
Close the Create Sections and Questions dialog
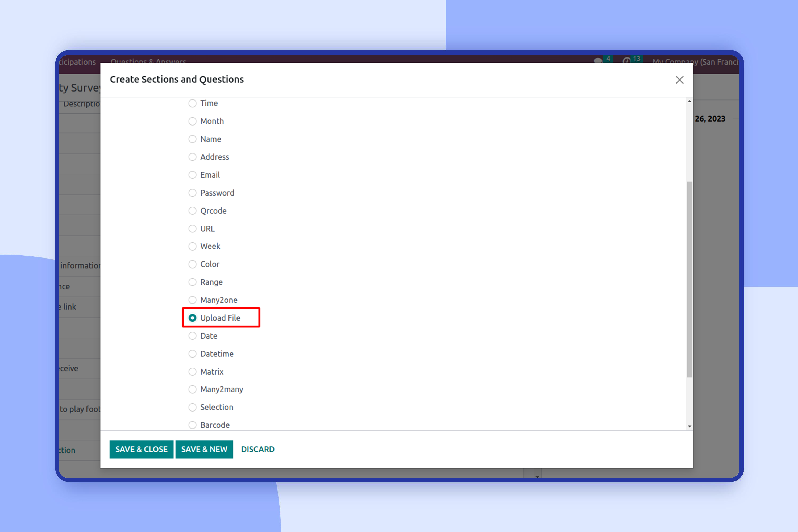679,80
